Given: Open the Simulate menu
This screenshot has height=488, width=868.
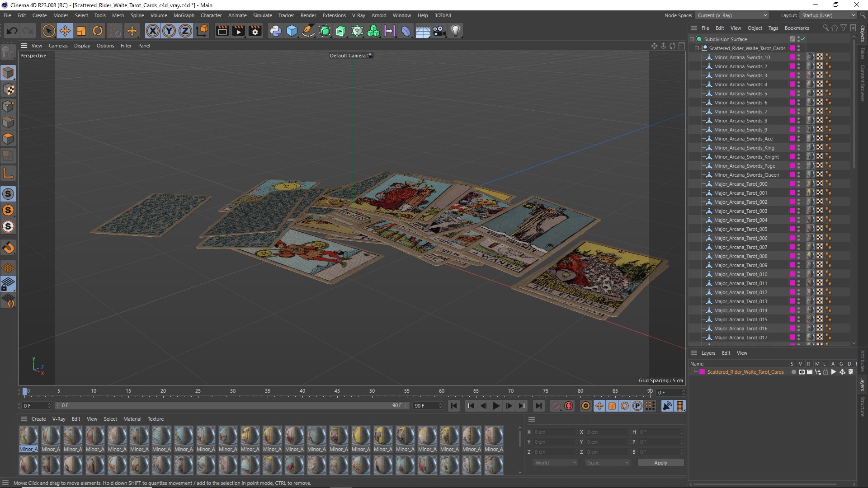Looking at the screenshot, I should click(x=262, y=15).
